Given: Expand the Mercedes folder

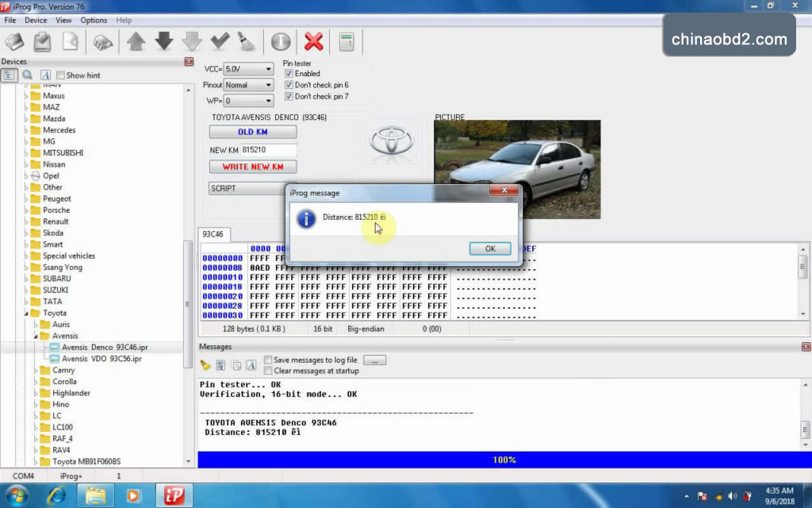Looking at the screenshot, I should coord(26,130).
